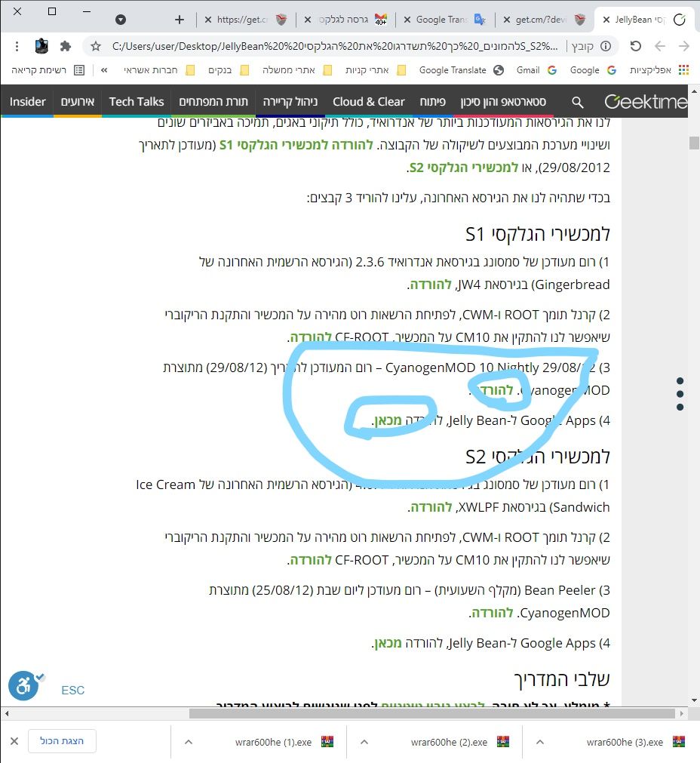This screenshot has height=763, width=700.
Task: Open a new tab with the plus button
Action: 180,20
